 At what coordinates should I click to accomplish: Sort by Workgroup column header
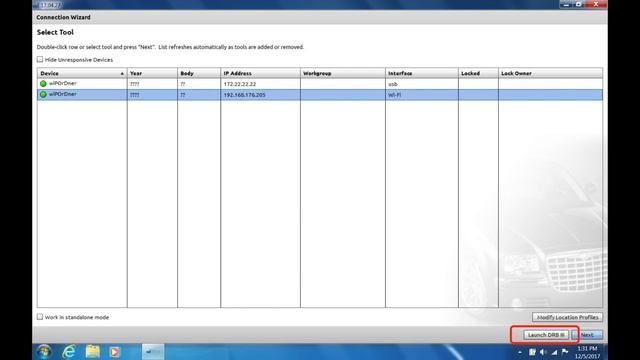[343, 73]
